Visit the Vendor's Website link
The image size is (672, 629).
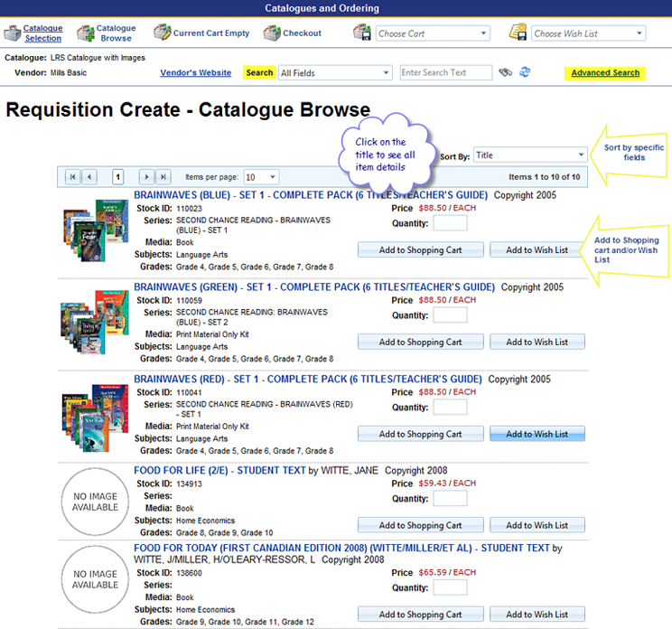[196, 73]
